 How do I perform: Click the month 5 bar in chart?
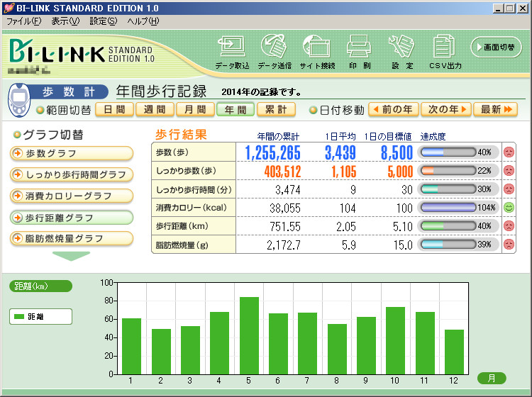249,335
